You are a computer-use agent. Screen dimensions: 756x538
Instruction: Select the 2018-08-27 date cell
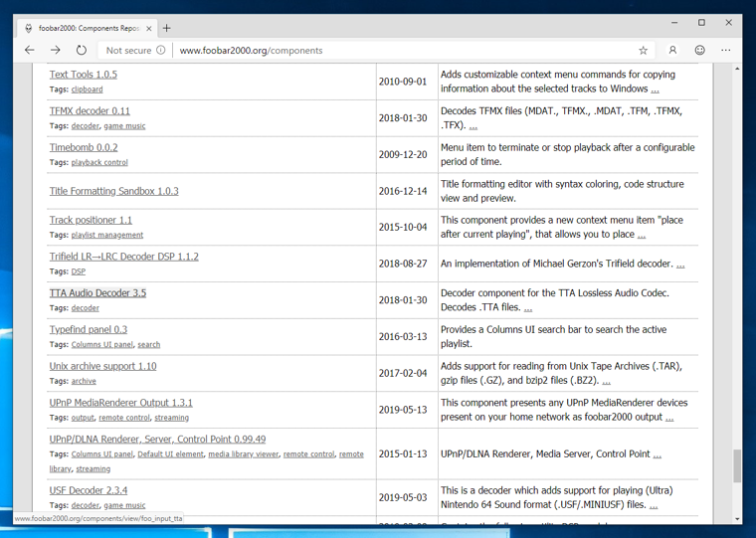[403, 264]
